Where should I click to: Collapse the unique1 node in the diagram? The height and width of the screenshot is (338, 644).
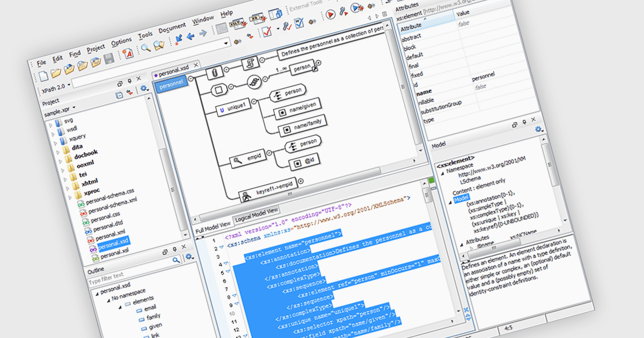point(255,100)
